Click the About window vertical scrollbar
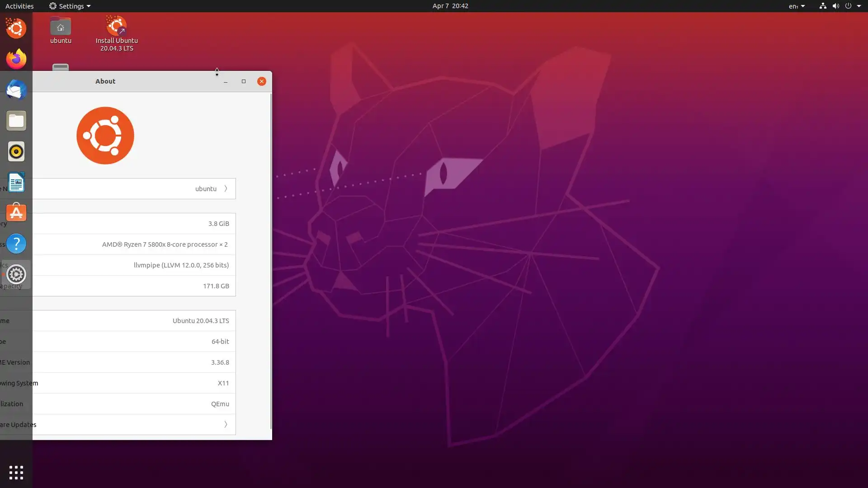The width and height of the screenshot is (868, 488). pyautogui.click(x=270, y=261)
